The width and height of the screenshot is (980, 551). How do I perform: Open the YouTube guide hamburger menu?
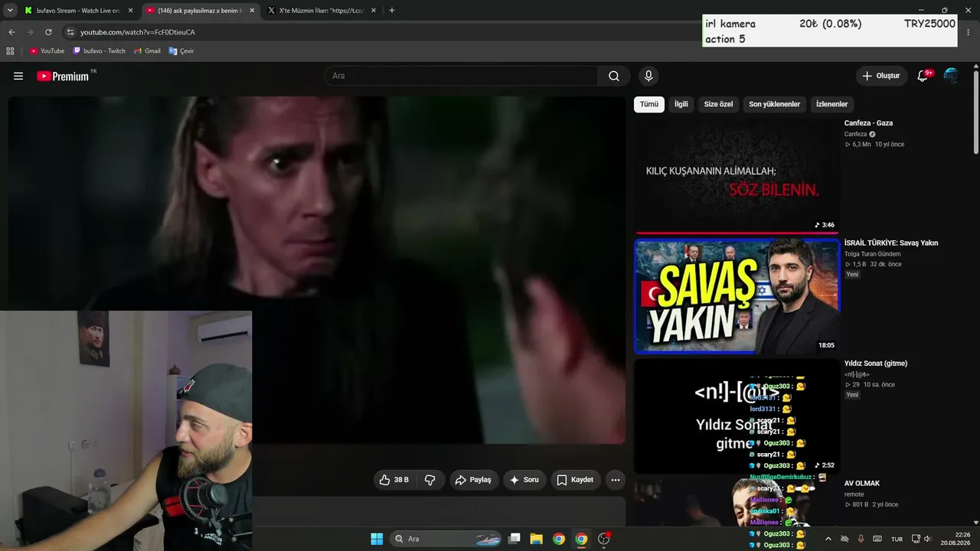[18, 76]
